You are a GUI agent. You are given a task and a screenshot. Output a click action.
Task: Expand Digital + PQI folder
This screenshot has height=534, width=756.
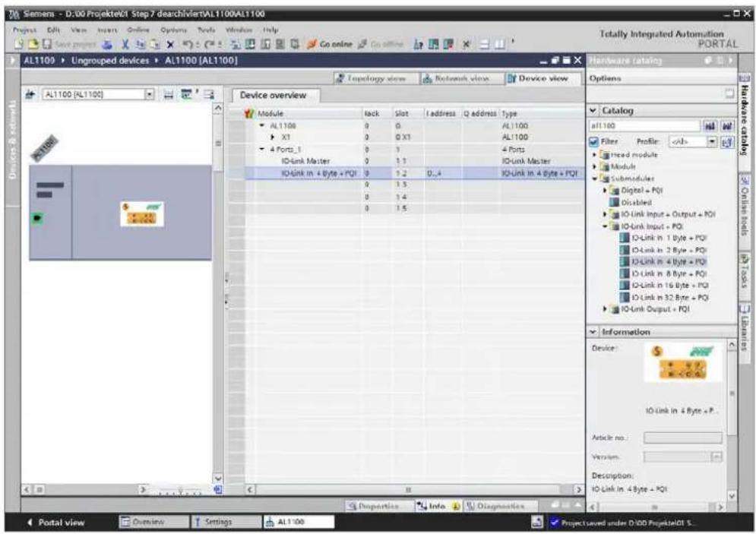[x=605, y=191]
